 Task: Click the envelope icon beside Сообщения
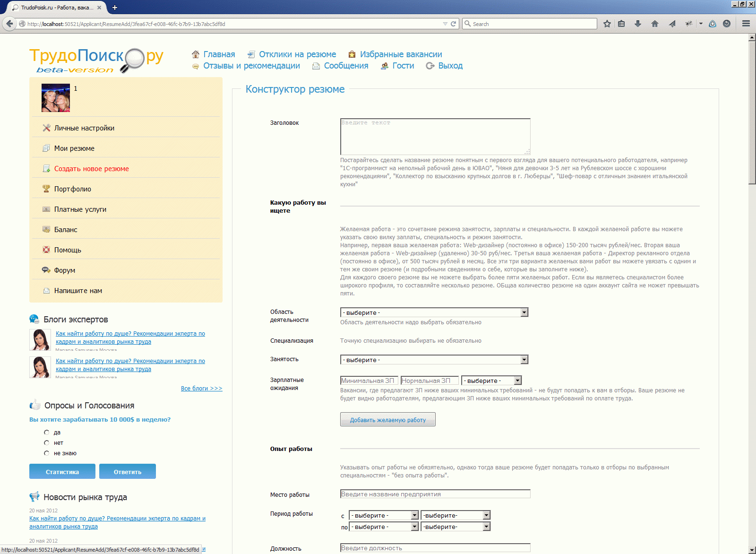tap(316, 66)
